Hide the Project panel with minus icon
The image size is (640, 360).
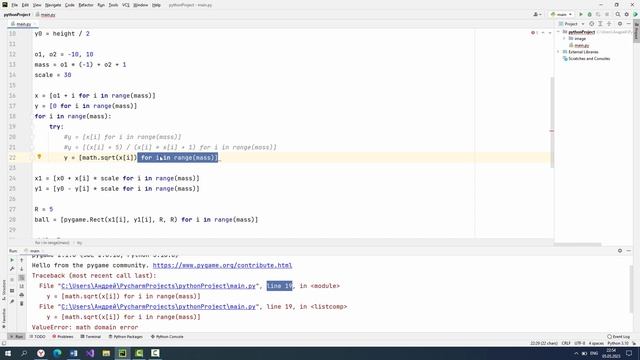pos(629,24)
